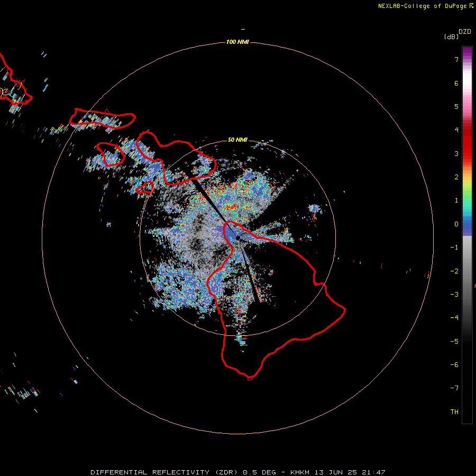Click the KHKM radar site dot at center
Screen dimensions: 476x476
coord(237,238)
